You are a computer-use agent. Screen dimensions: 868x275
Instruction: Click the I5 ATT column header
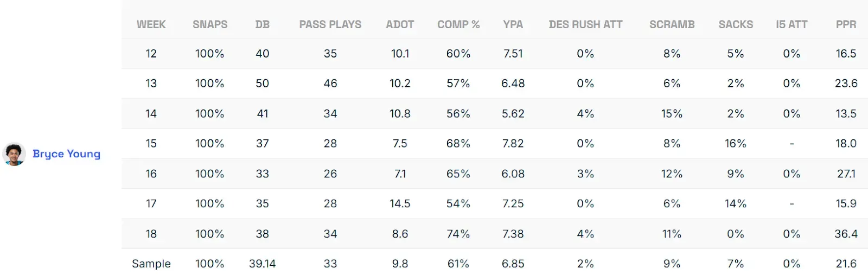tap(792, 24)
